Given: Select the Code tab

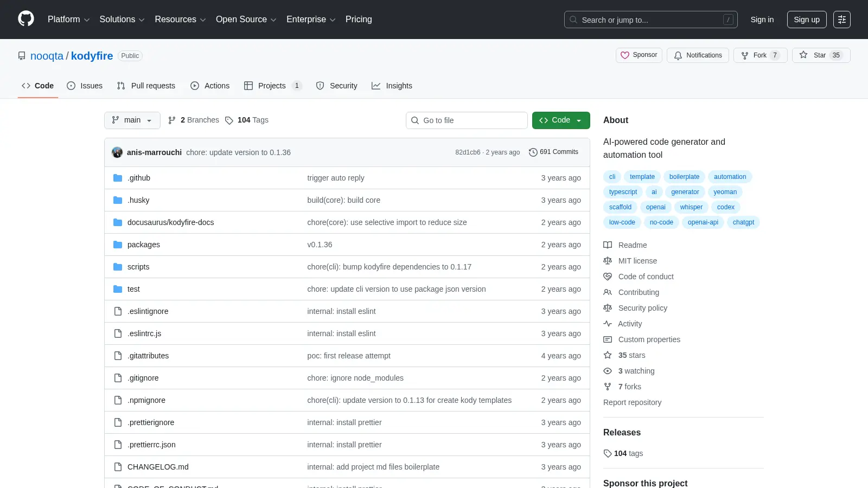Looking at the screenshot, I should click(x=38, y=86).
